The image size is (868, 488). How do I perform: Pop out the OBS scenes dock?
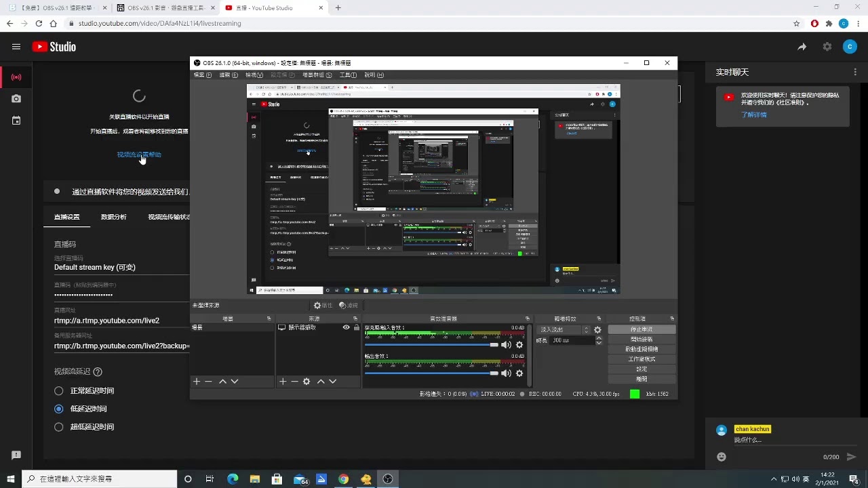click(269, 319)
